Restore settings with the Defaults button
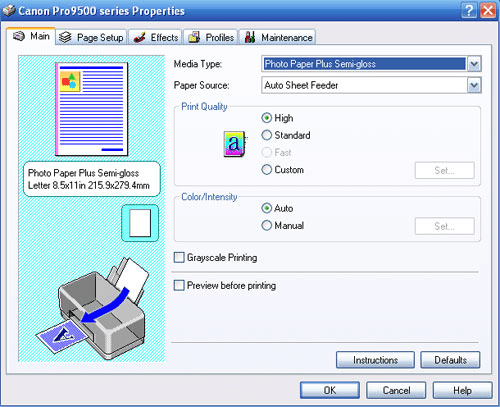The height and width of the screenshot is (407, 500). click(x=450, y=360)
